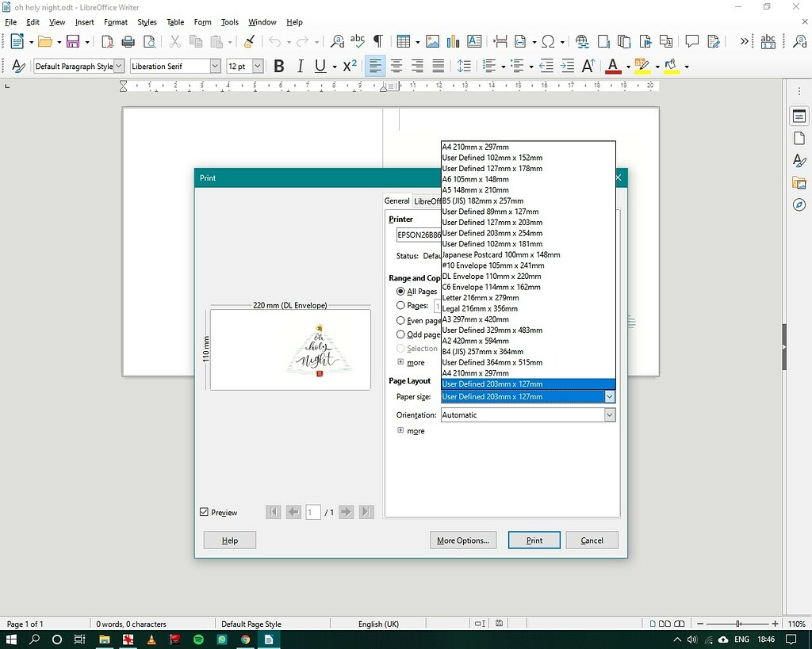Open the font colour dropdown arrow

pos(628,67)
